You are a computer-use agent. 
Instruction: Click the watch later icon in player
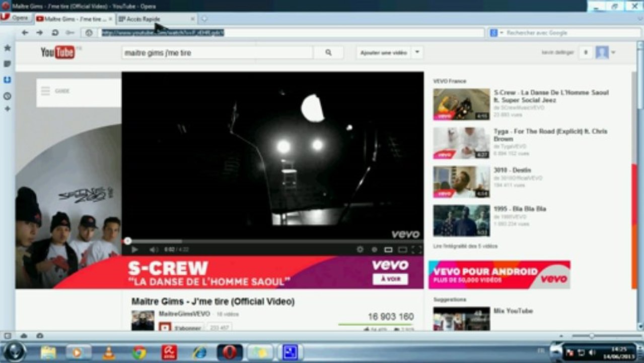(374, 249)
